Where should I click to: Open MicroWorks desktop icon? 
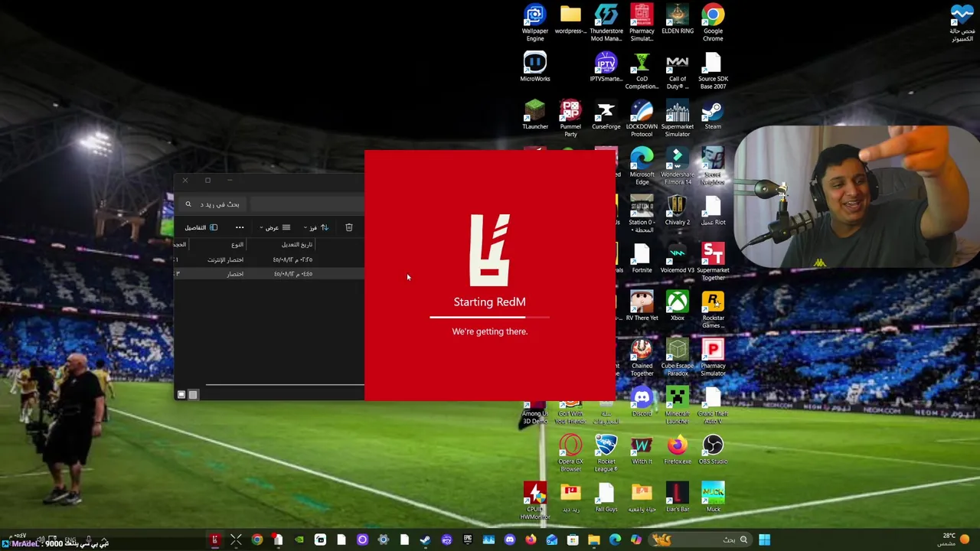coord(535,67)
